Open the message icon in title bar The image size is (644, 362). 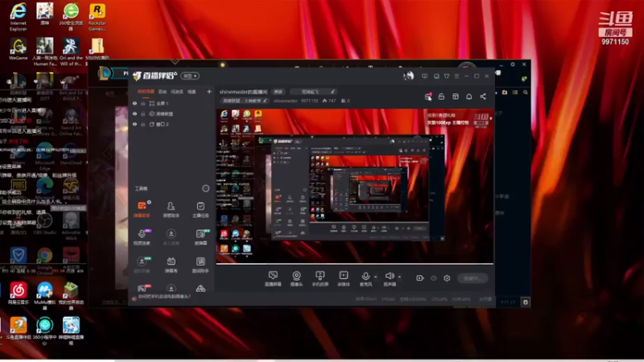click(x=425, y=76)
